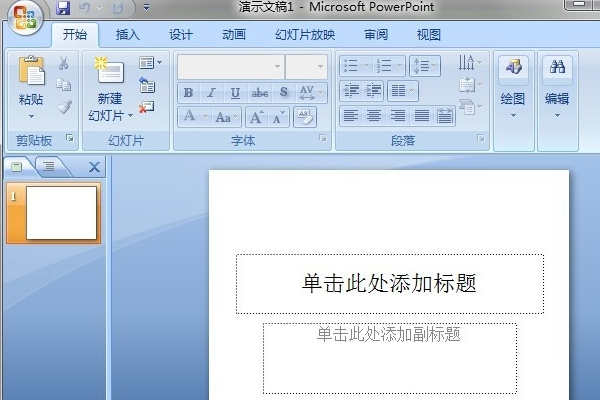Image resolution: width=600 pixels, height=400 pixels.
Task: Open the Office button menu
Action: pos(24,18)
